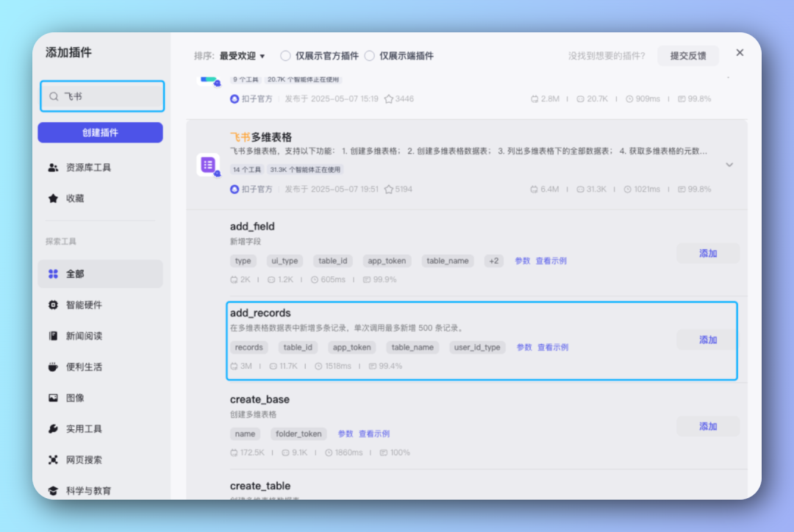Click the 31.3K usage icon in 飞书多维表格 row

pyautogui.click(x=580, y=190)
